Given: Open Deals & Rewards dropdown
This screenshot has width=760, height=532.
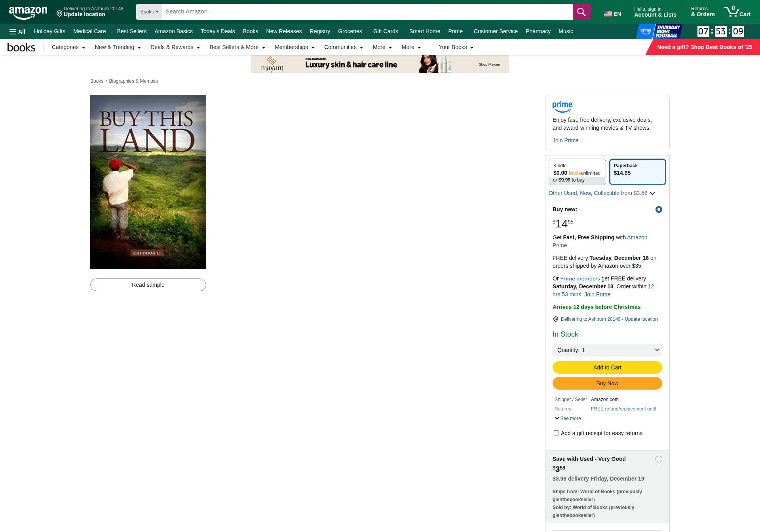Looking at the screenshot, I should click(x=175, y=47).
